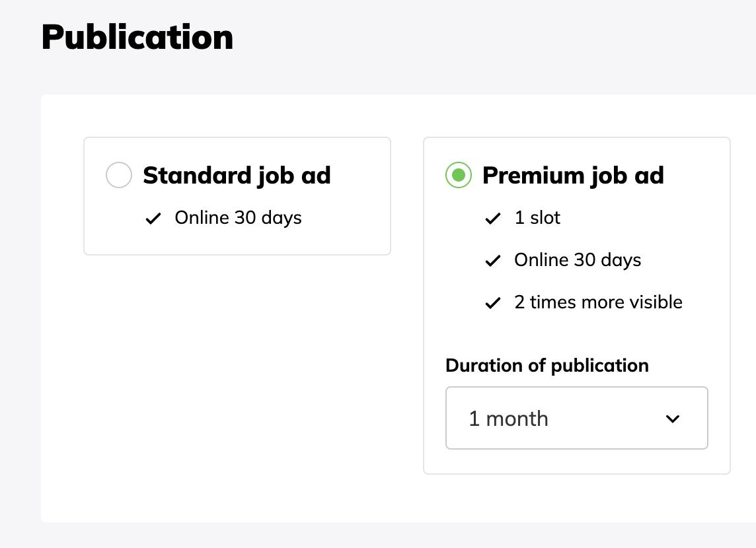The image size is (756, 548).
Task: Click the checkmark icon beside "1 slot"
Action: pos(493,219)
